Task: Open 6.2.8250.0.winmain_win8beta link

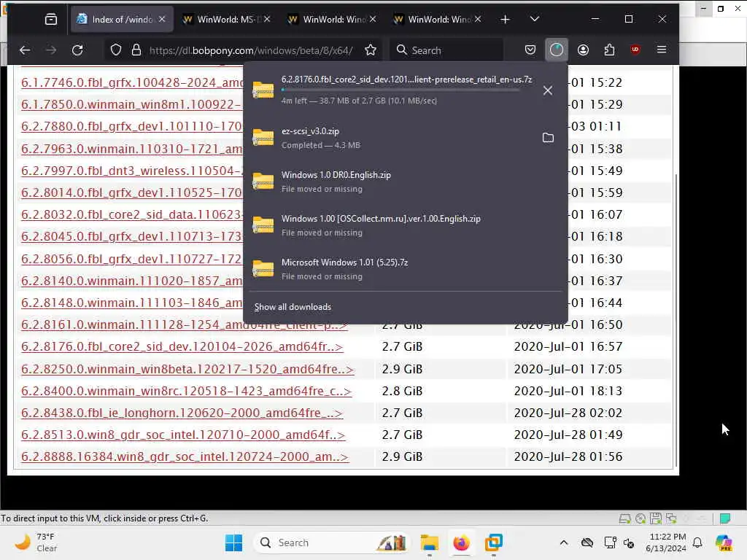Action: point(187,369)
